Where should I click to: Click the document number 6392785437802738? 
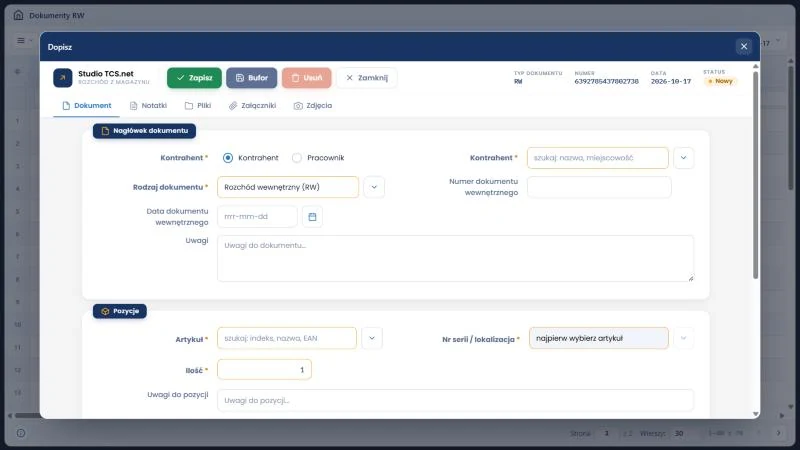point(606,82)
